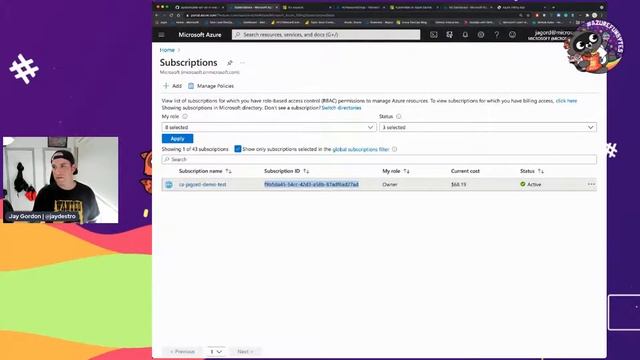
Task: Open the page number dropdown
Action: coord(216,351)
